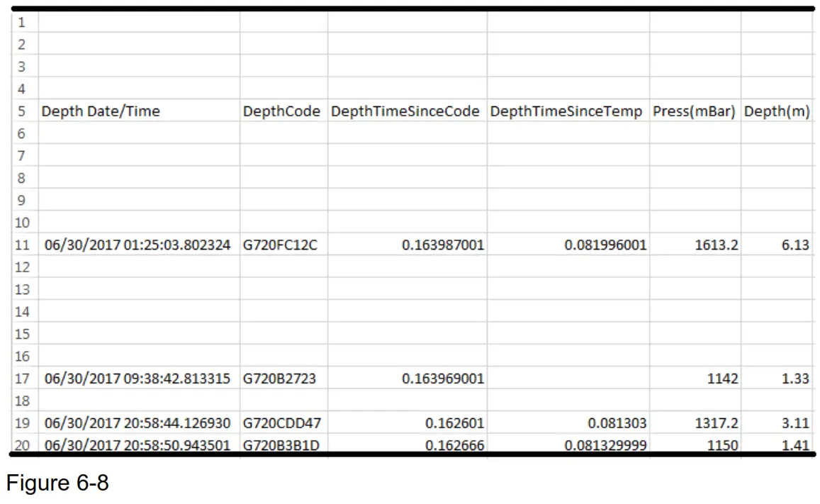Screen dimensions: 820x504
Task: Select row header 19
Action: [x=25, y=422]
